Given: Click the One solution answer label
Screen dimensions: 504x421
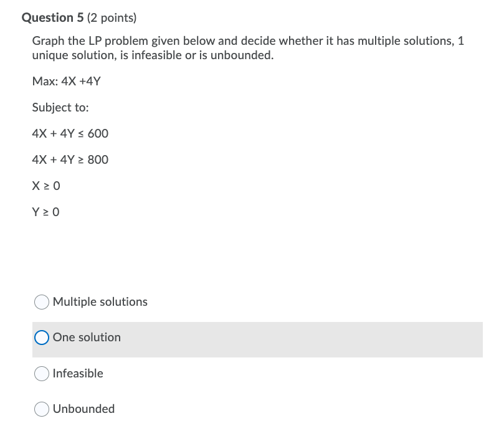Looking at the screenshot, I should coord(87,337).
